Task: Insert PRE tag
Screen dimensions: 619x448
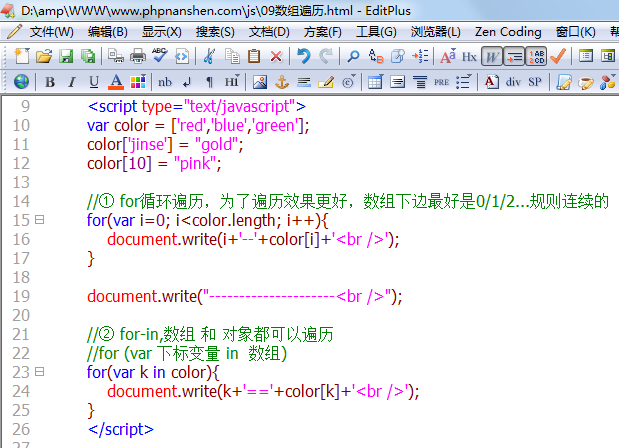Action: click(x=441, y=82)
